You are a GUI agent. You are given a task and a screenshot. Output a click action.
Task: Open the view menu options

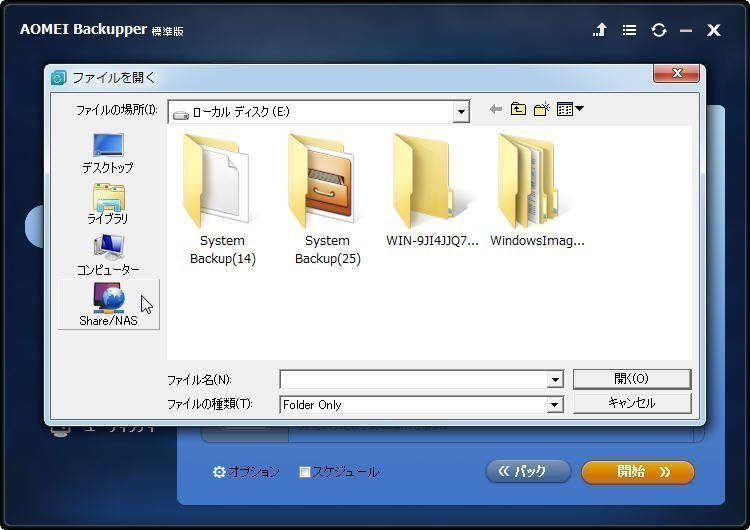click(570, 110)
